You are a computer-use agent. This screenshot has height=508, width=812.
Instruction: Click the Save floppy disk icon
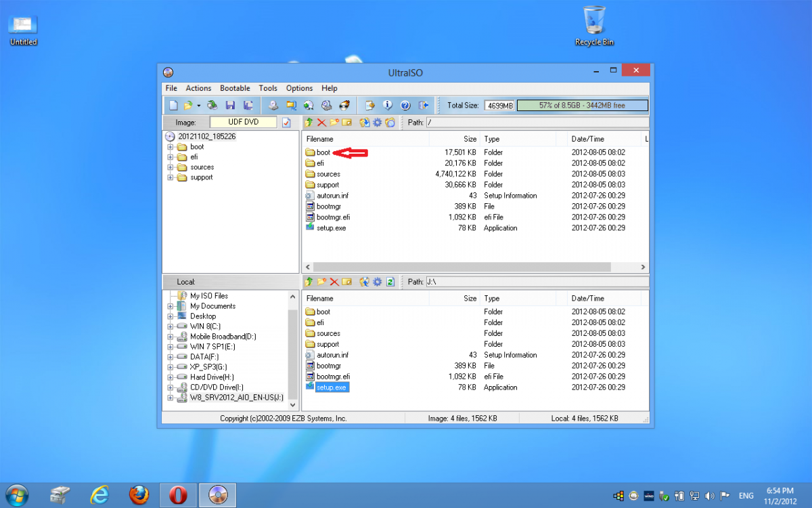coord(230,105)
